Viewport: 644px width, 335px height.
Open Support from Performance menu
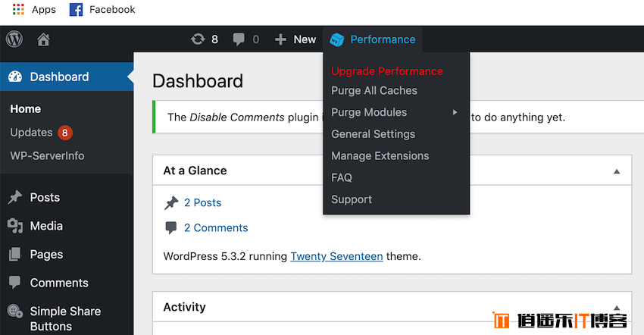352,199
